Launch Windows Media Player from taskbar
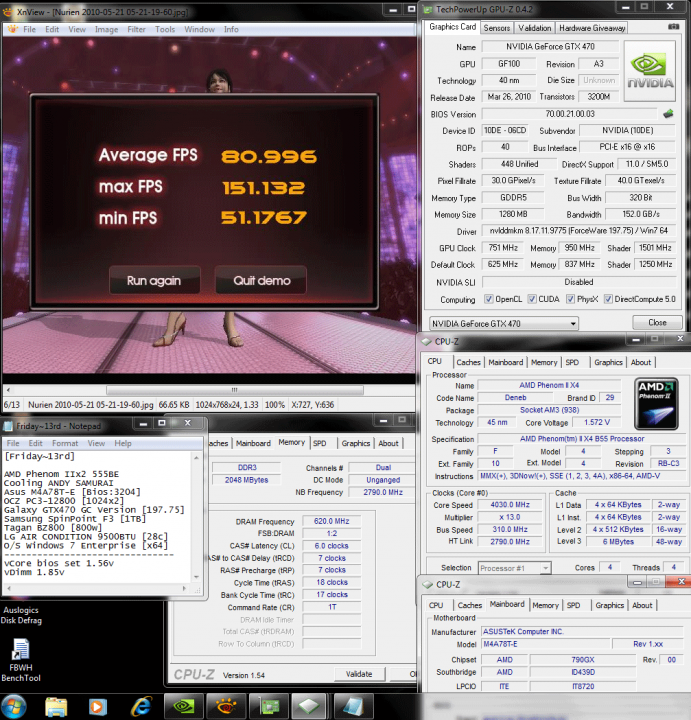The image size is (691, 720). click(x=97, y=707)
